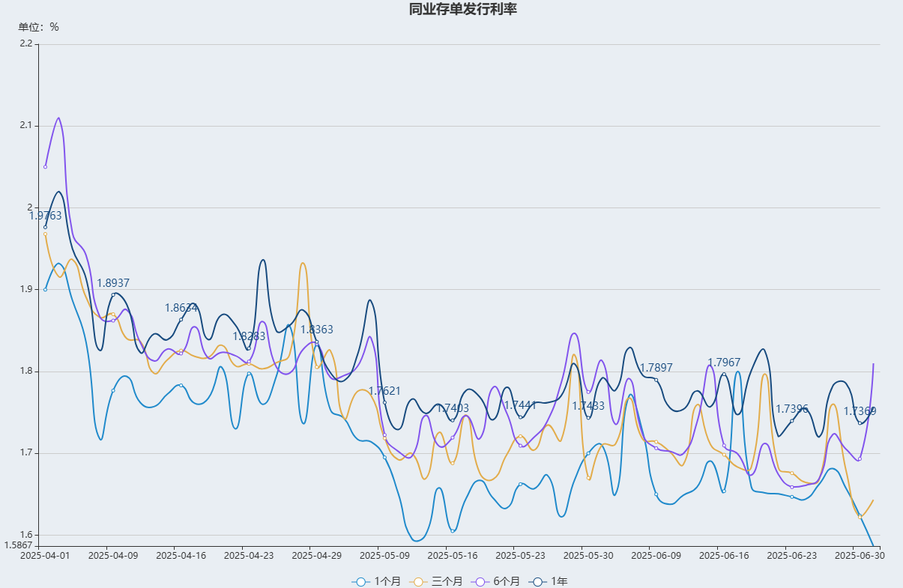Viewport: 903px width, 588px height.
Task: Click the x-axis date 2025-04-29
Action: coord(316,556)
